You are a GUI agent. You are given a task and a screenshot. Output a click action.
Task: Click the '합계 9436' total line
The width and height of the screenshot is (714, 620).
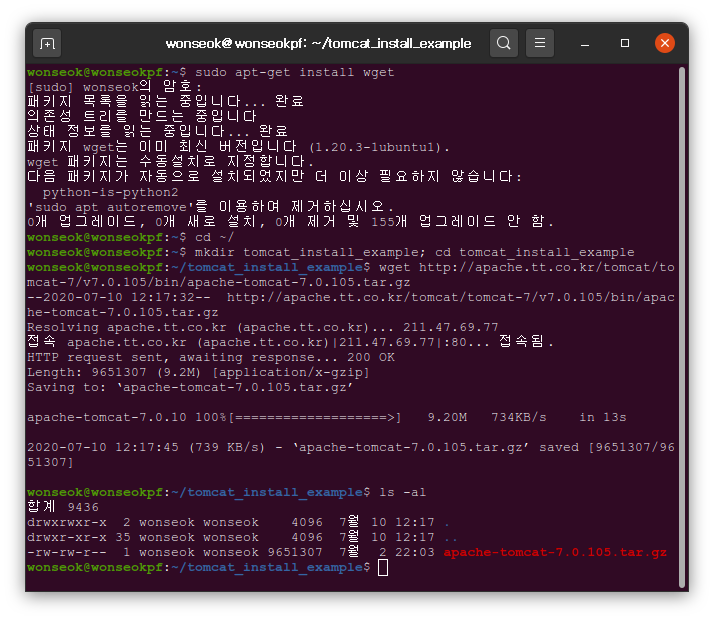pyautogui.click(x=63, y=507)
